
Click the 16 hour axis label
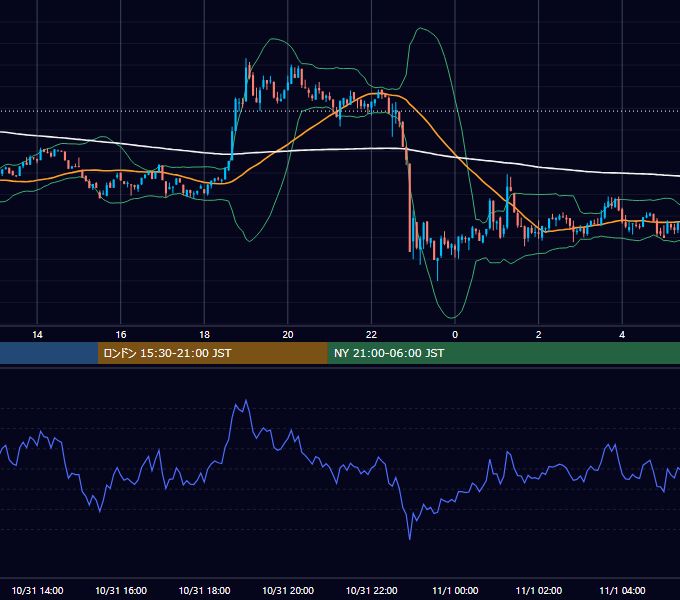click(121, 335)
